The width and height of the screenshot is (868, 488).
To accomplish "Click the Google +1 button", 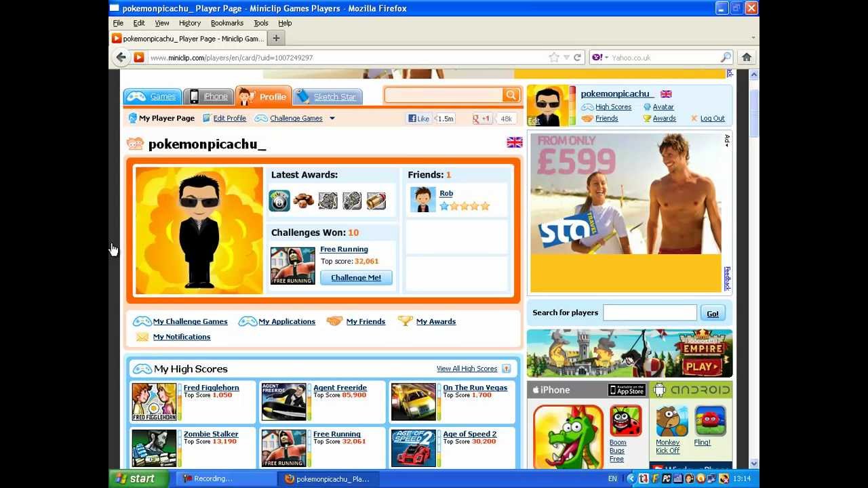I will (x=482, y=119).
